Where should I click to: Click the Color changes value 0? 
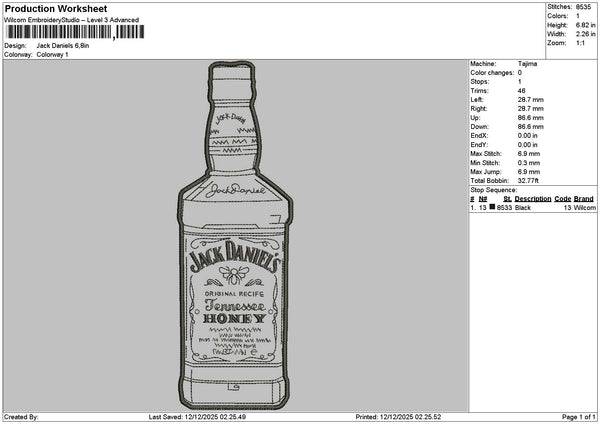click(x=520, y=73)
